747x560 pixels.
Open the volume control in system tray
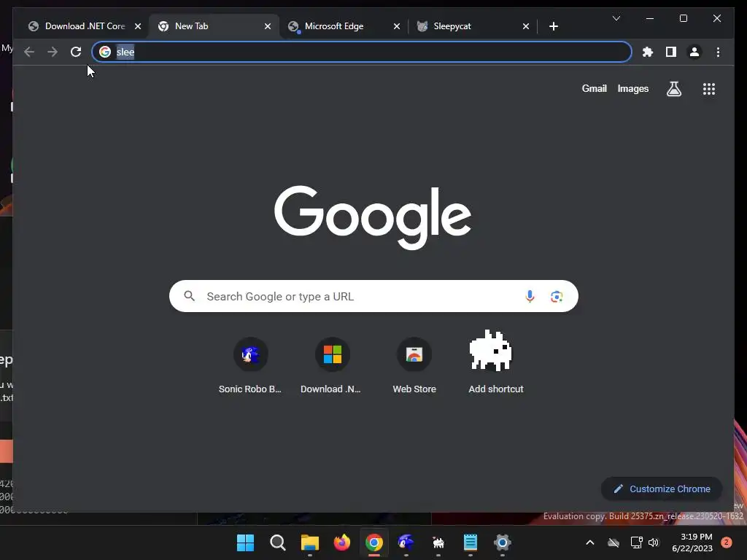pyautogui.click(x=653, y=542)
